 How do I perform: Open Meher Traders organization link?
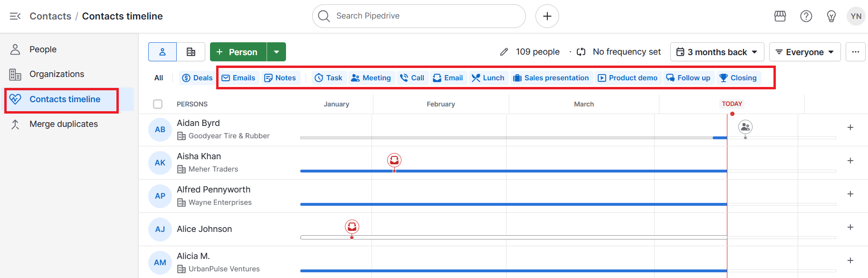pos(213,169)
